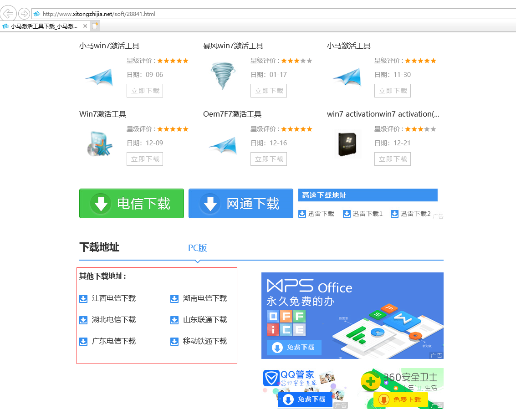The height and width of the screenshot is (420, 516).
Task: Switch to the PC版 tab
Action: (x=198, y=248)
